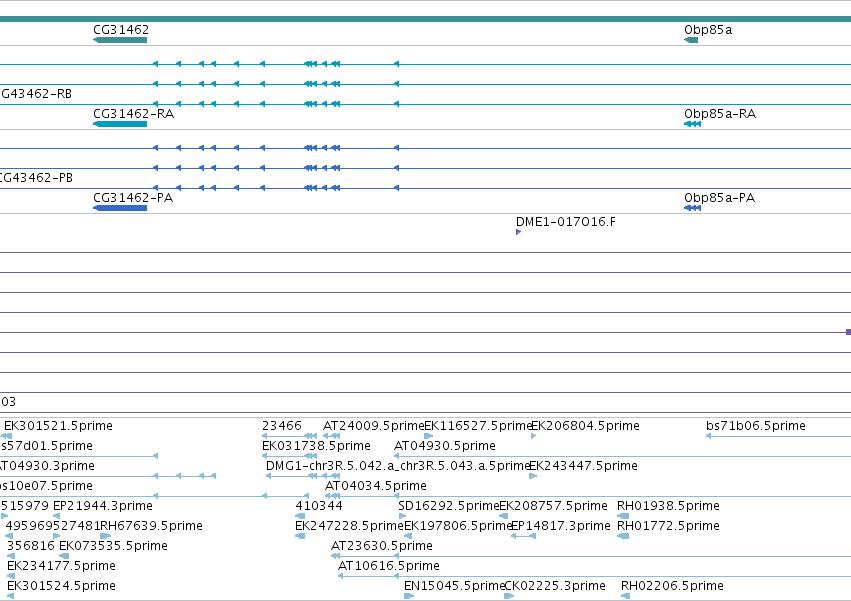
Task: Click the EP21944.3prime arrow glyph
Action: pyautogui.click(x=56, y=516)
